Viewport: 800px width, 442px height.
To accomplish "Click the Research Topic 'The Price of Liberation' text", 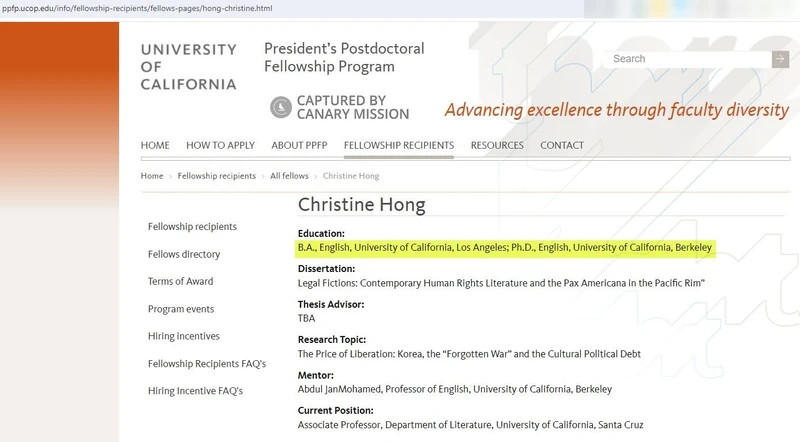I will [469, 354].
